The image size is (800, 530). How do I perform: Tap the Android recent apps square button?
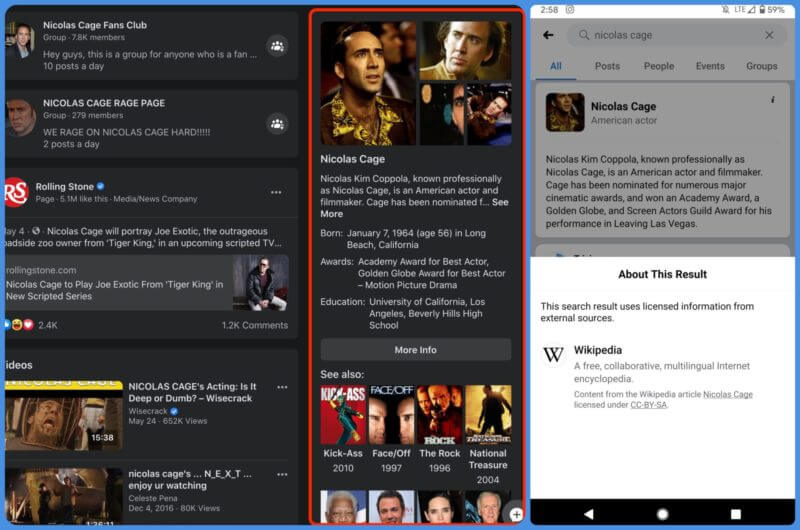[x=736, y=514]
